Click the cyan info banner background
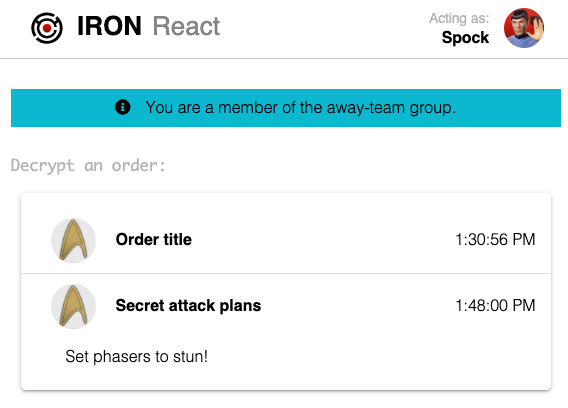 [286, 108]
